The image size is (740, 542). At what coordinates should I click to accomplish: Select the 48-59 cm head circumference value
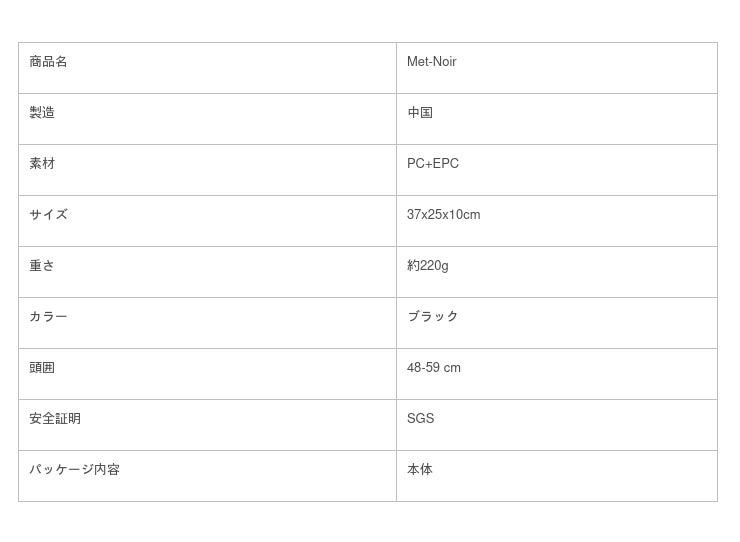(434, 368)
